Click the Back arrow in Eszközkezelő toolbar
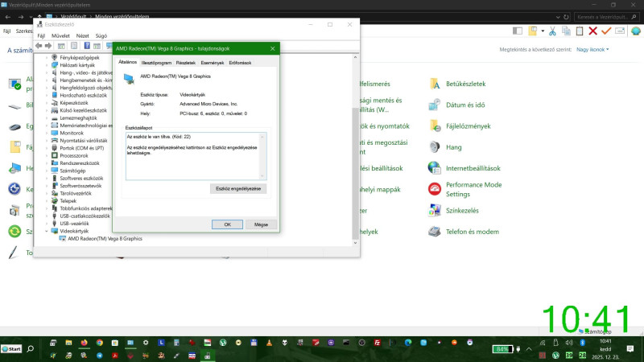The image size is (644, 362). (x=39, y=46)
